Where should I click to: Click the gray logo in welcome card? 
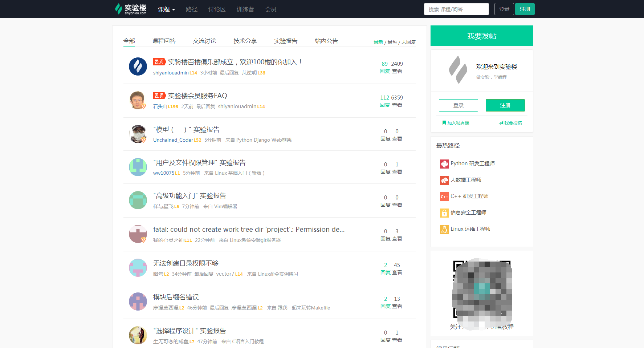(458, 69)
